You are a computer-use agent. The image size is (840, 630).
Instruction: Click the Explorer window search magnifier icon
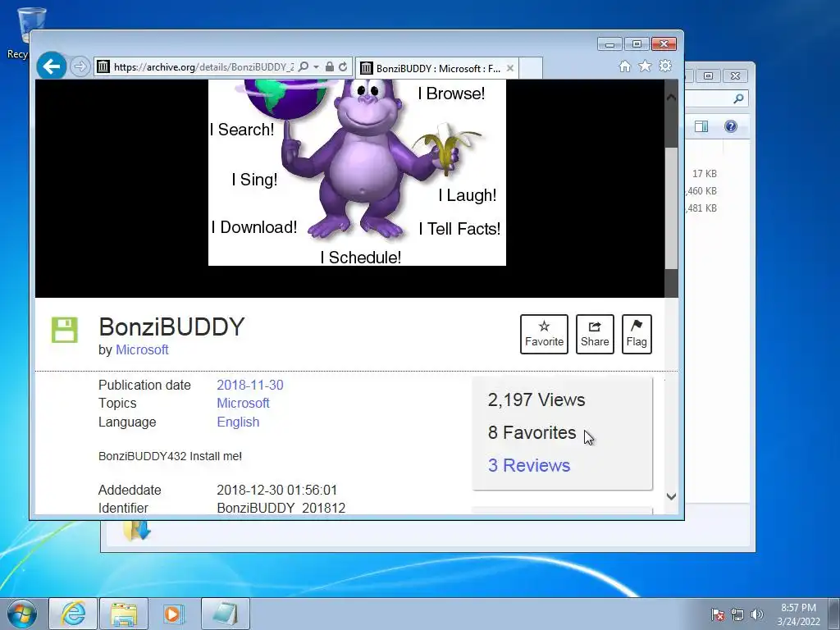click(x=738, y=98)
